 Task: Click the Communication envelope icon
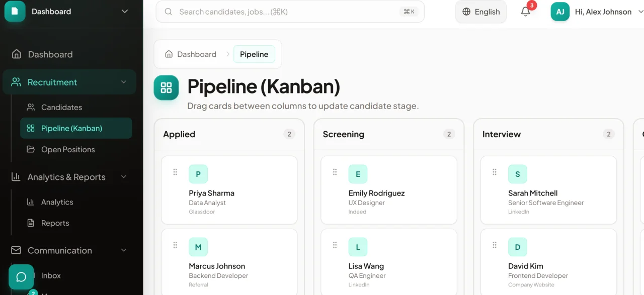coord(16,250)
